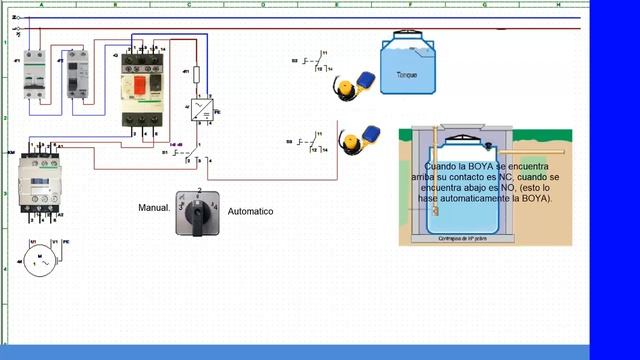
Task: Click the PE terminal label of the motor
Action: tap(66, 242)
